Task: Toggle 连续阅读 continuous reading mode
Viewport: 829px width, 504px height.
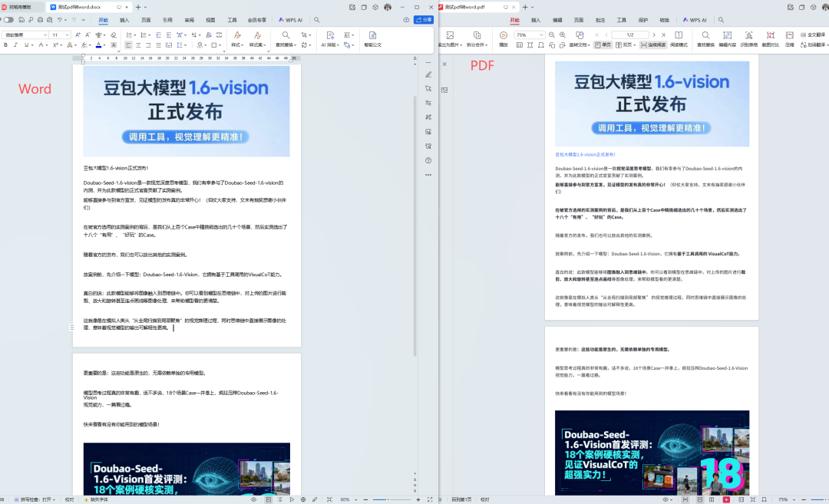Action: (651, 45)
